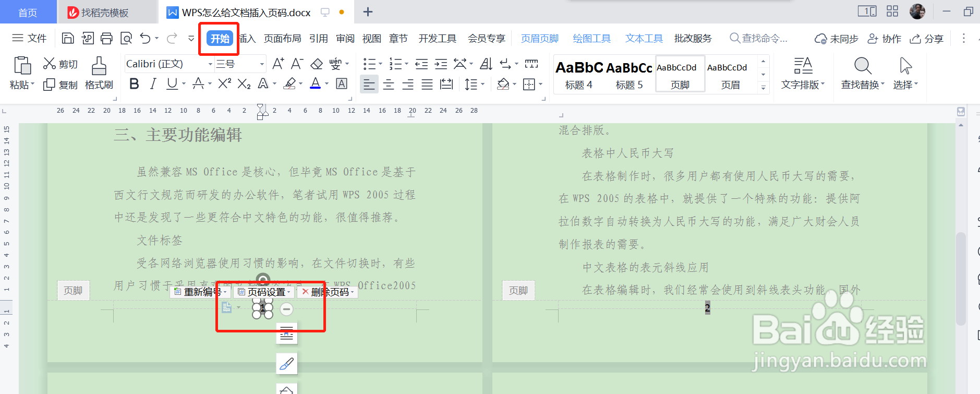Clear formatting with eraser icon
Screen dimensions: 980x394
coord(317,64)
